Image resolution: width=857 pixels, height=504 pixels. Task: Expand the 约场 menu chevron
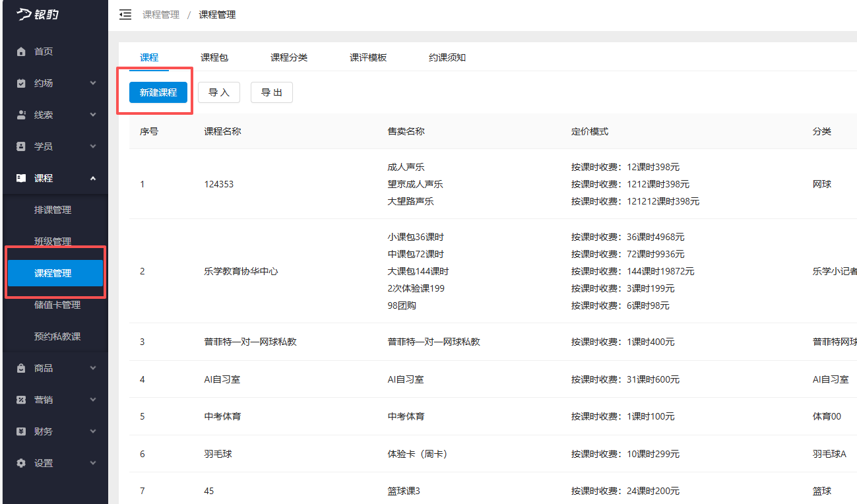[94, 82]
